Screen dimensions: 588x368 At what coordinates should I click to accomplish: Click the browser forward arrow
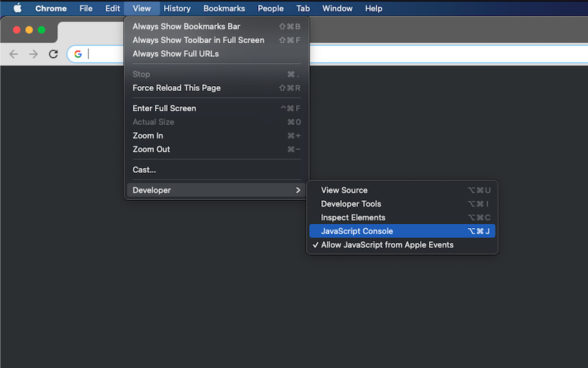34,54
